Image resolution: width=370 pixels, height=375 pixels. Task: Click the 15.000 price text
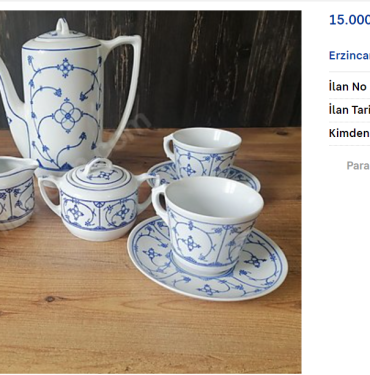pyautogui.click(x=349, y=20)
